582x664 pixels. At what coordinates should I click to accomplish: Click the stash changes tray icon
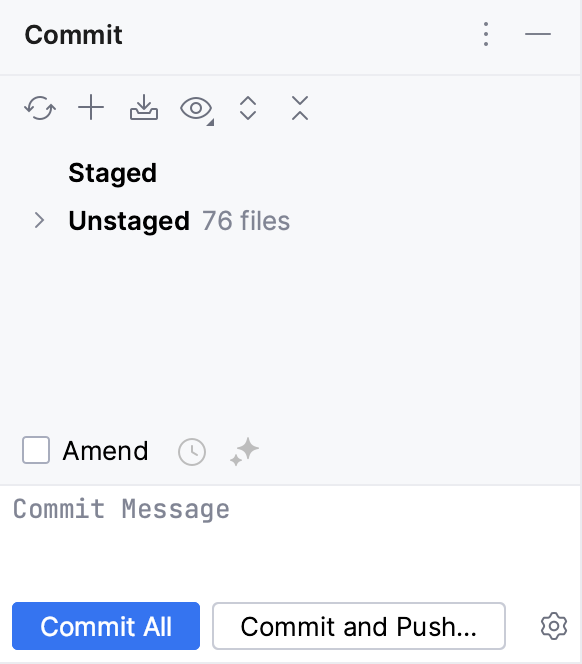click(144, 108)
